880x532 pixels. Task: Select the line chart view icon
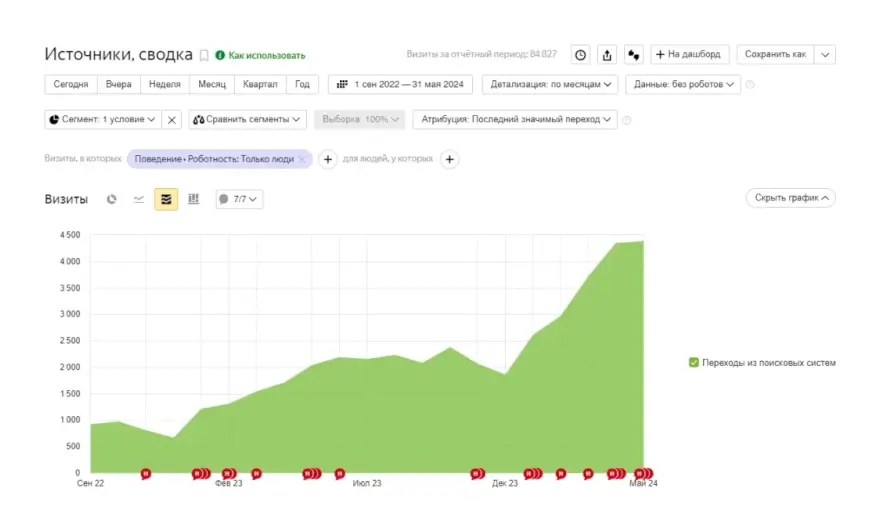click(139, 199)
